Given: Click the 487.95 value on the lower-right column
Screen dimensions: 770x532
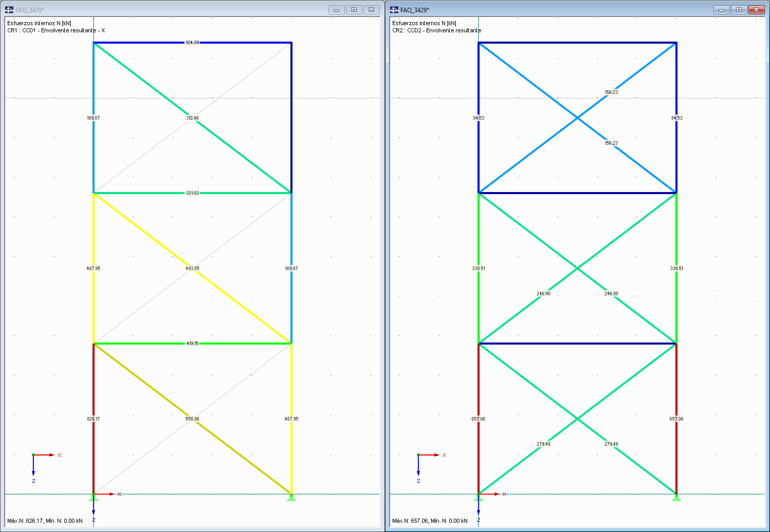Looking at the screenshot, I should (x=292, y=419).
